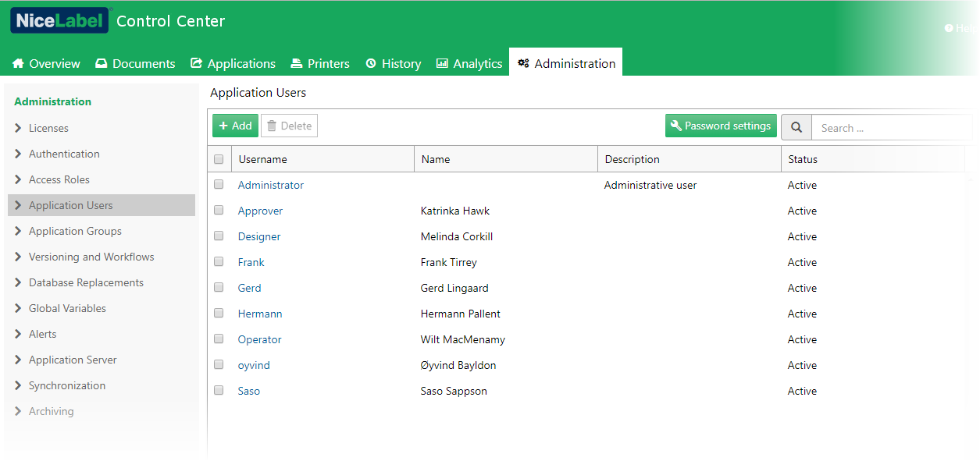Click into the Search input field
The height and width of the screenshot is (461, 980).
pyautogui.click(x=890, y=128)
